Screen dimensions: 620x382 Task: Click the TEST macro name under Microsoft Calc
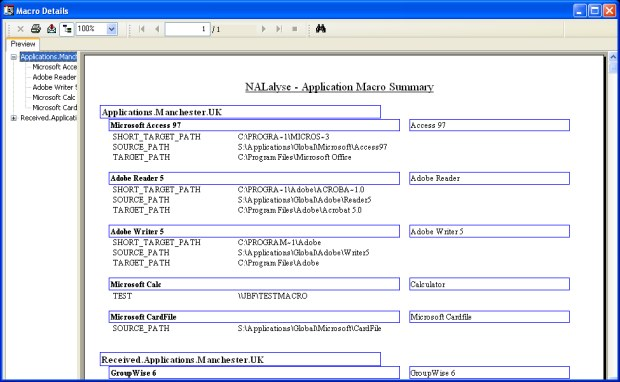pos(122,296)
